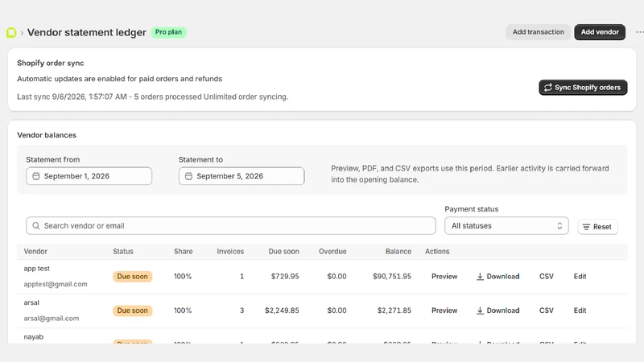
Task: Click Edit for arsal vendor
Action: [x=580, y=311]
